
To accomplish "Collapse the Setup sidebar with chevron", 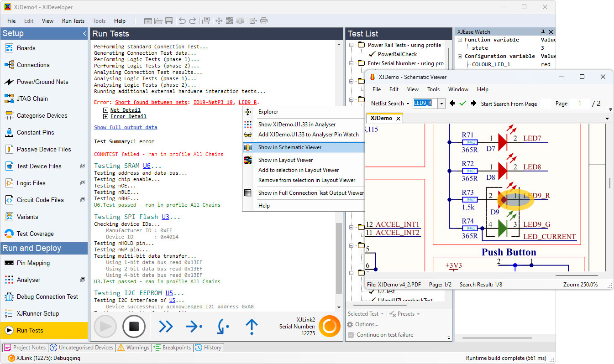I will [84, 34].
